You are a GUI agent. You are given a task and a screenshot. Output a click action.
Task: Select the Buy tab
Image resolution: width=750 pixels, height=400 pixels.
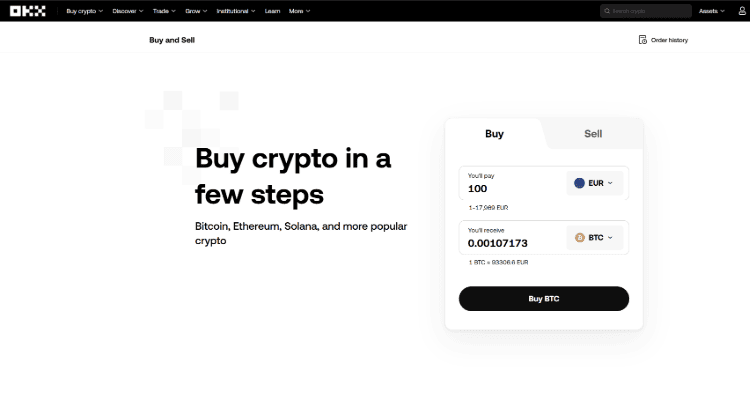tap(495, 134)
